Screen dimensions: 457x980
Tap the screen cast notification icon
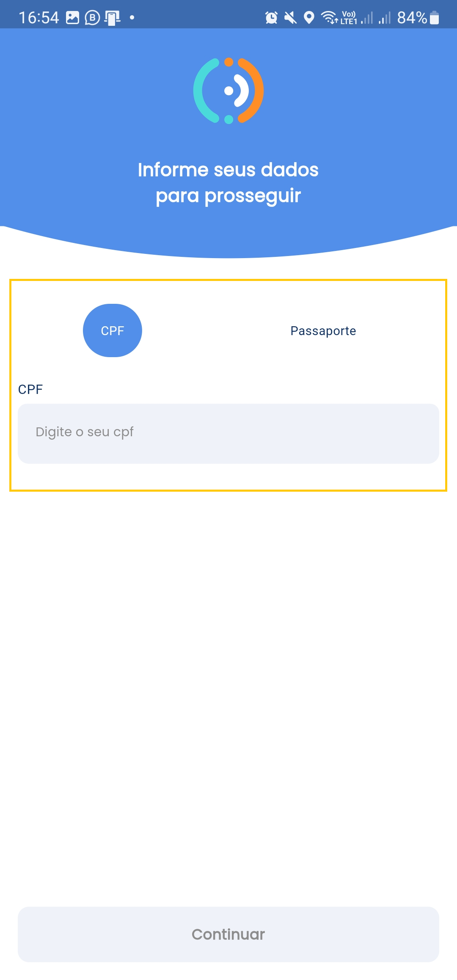[x=113, y=18]
